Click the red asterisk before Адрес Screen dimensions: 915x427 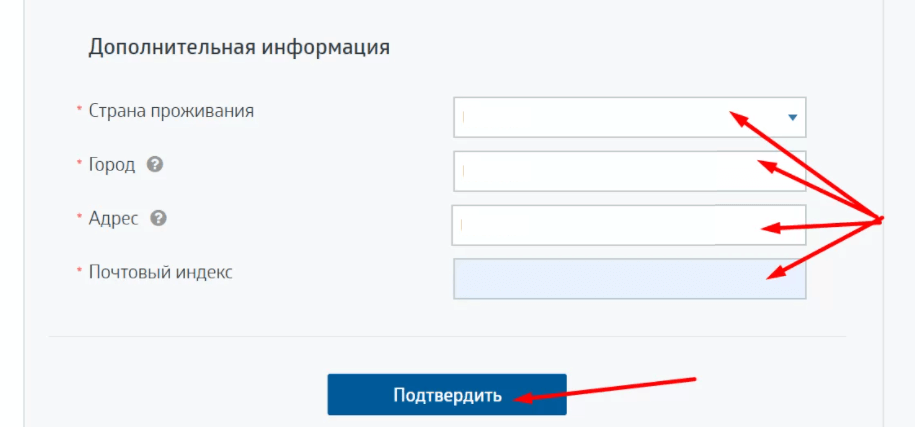(79, 217)
